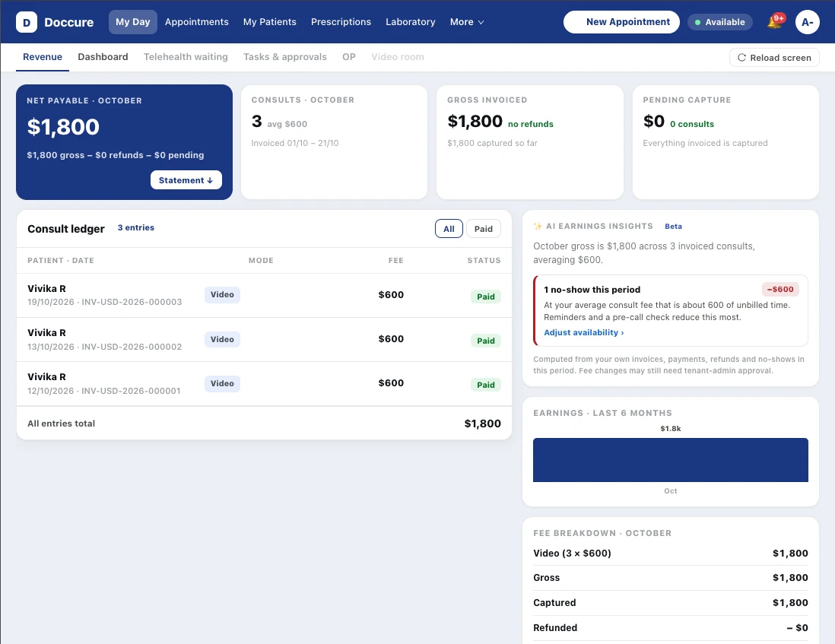Screen dimensions: 835x644
Task: Click the FEE column header
Action: (x=395, y=260)
